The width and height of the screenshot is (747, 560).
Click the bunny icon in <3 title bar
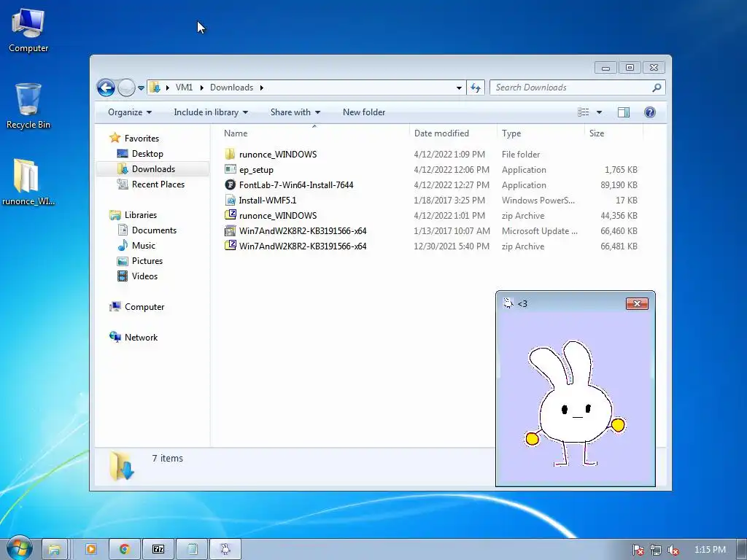(508, 303)
